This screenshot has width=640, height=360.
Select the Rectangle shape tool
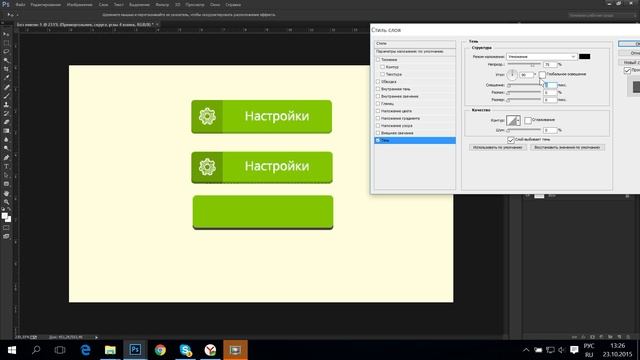[x=6, y=184]
